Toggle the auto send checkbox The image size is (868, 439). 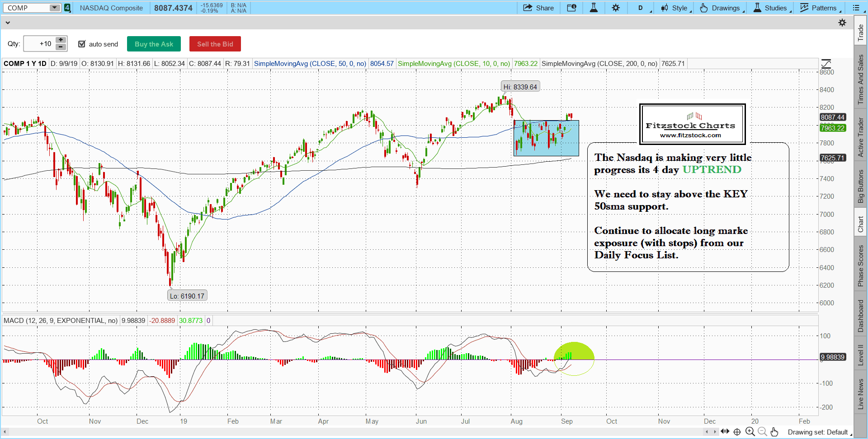[82, 44]
